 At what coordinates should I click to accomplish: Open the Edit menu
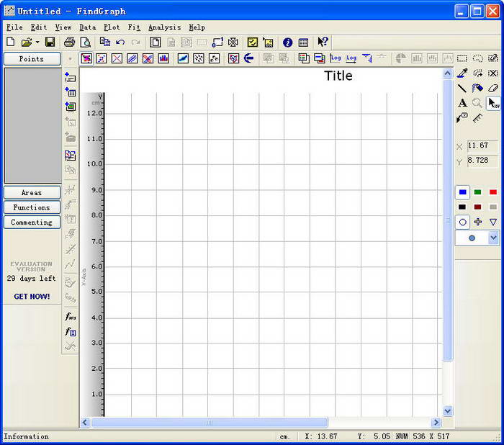point(39,27)
